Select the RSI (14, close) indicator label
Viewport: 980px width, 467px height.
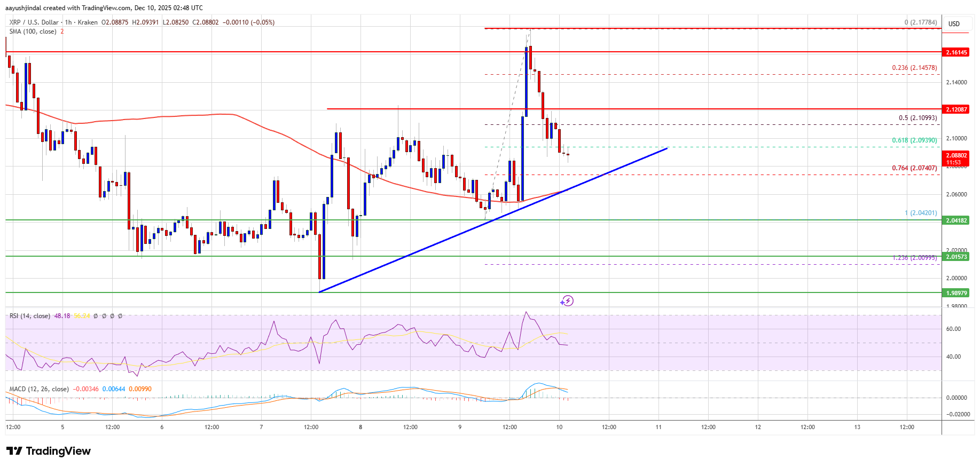30,316
